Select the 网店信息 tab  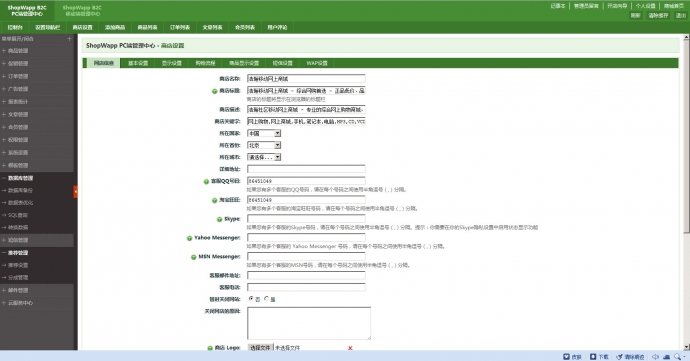point(103,63)
